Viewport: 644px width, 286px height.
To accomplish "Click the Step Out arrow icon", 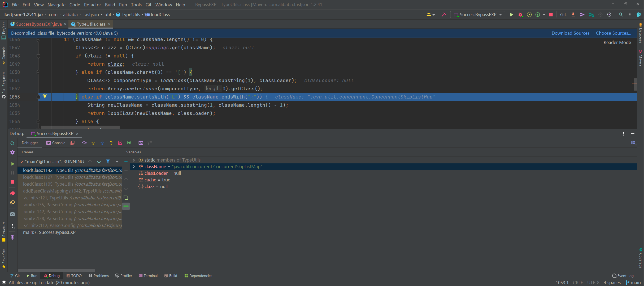I will click(x=111, y=143).
